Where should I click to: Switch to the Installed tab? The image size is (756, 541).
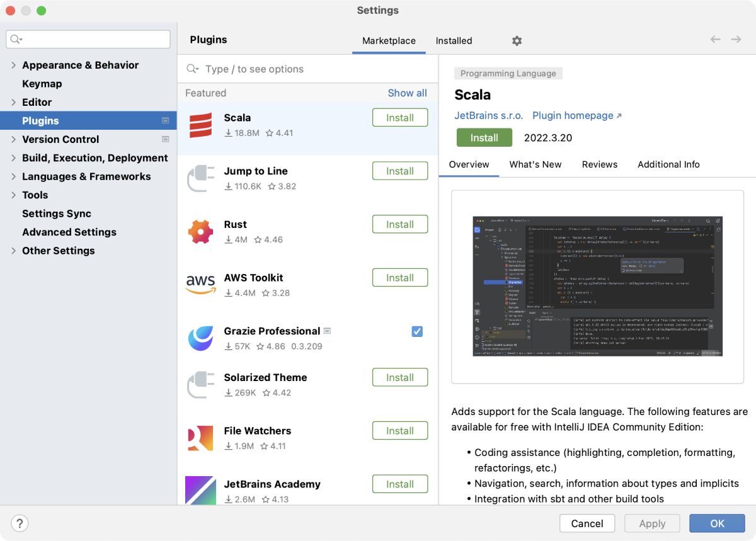(453, 40)
